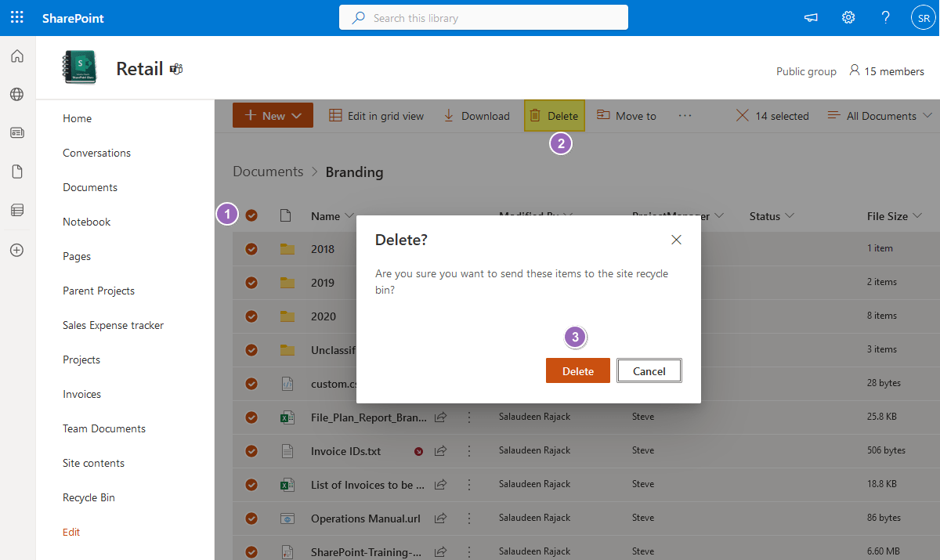Click the Move to toolbar icon
Viewport: 940px width, 560px height.
click(602, 115)
